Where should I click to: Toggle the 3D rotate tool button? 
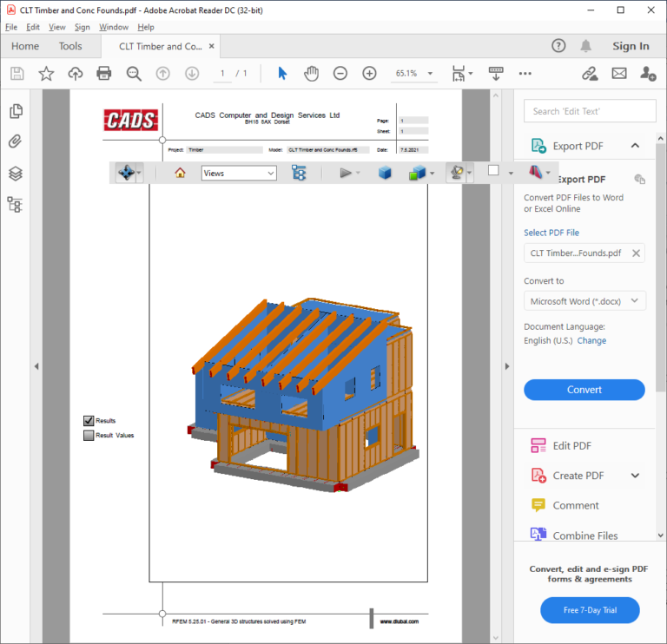coord(126,173)
